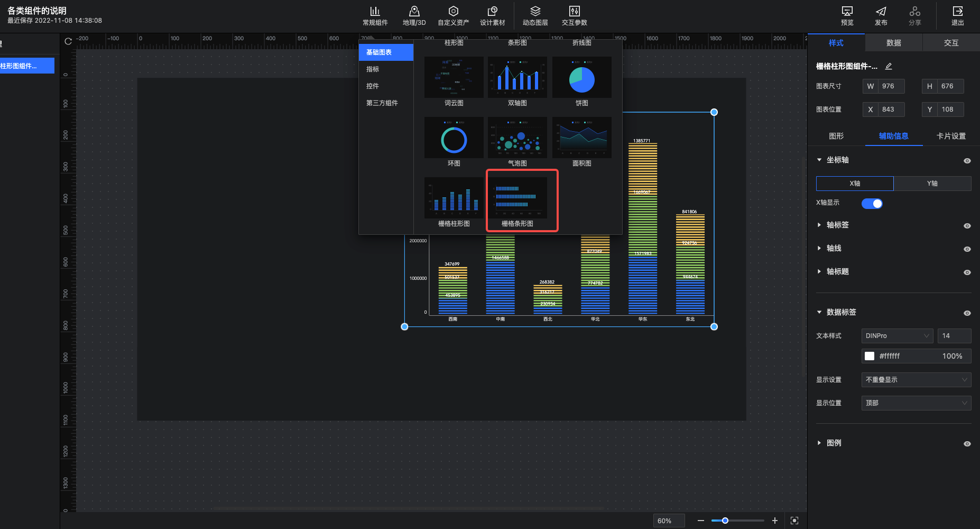Switch to the 交互 tab
980x529 pixels.
point(951,43)
